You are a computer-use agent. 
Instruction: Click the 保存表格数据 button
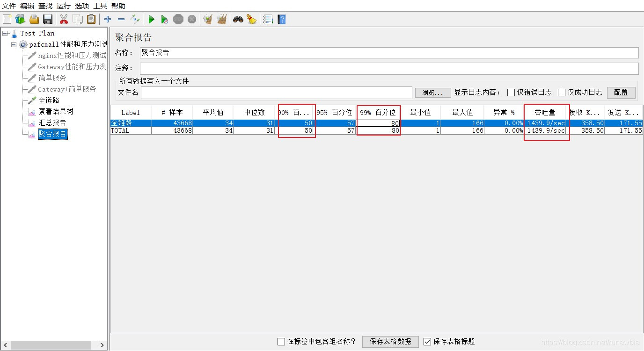tap(390, 342)
